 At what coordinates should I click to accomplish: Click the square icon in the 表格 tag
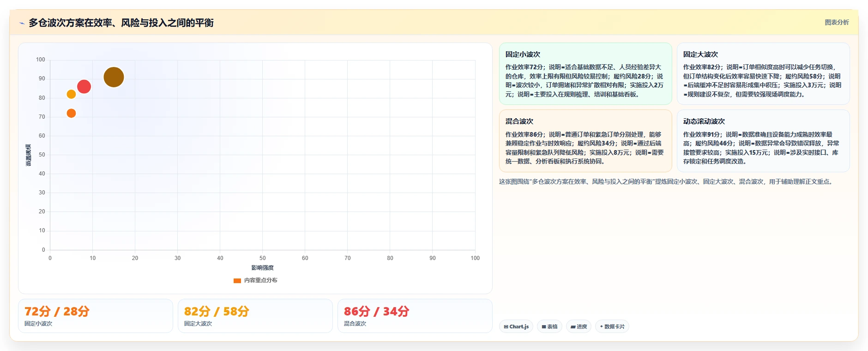544,327
